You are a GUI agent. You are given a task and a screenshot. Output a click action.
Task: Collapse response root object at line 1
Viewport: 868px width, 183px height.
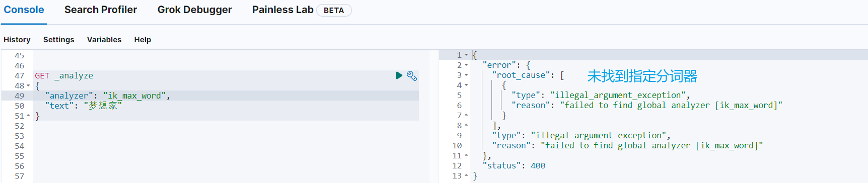[x=466, y=55]
